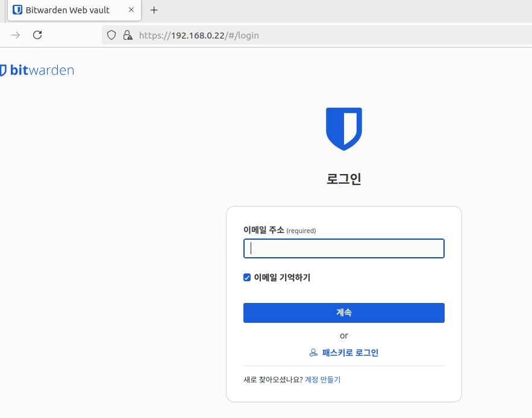
Task: Uncheck the 이메일 기억하기 checkbox
Action: point(247,278)
